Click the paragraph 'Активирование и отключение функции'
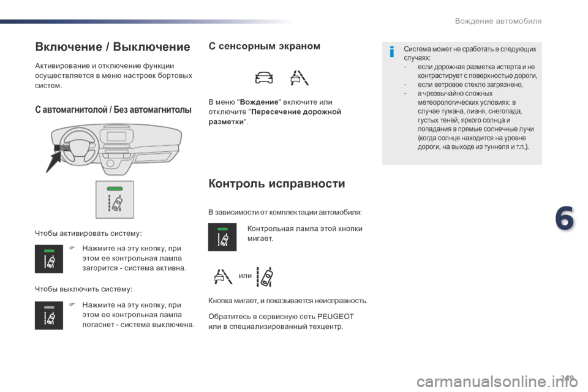The width and height of the screenshot is (588, 392). 114,75
